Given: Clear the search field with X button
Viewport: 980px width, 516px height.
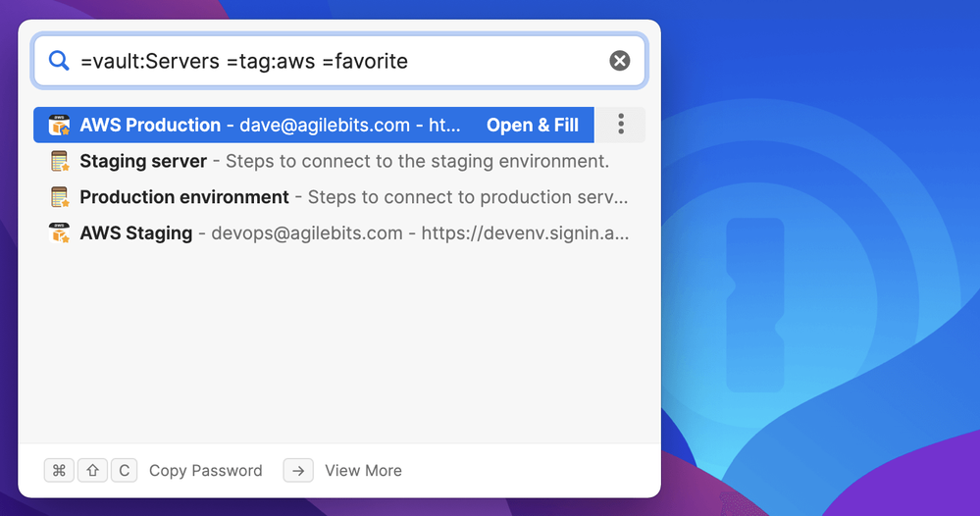Looking at the screenshot, I should 620,61.
